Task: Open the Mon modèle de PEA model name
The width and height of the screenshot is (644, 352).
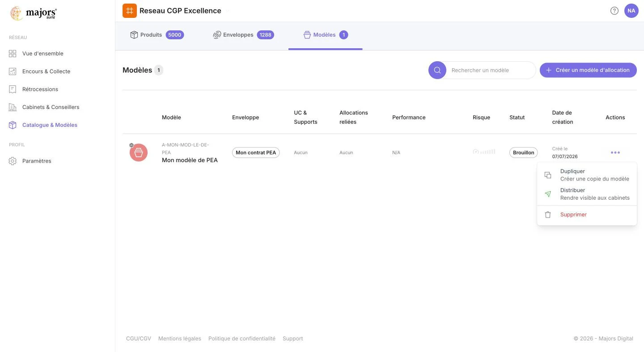Action: point(190,160)
